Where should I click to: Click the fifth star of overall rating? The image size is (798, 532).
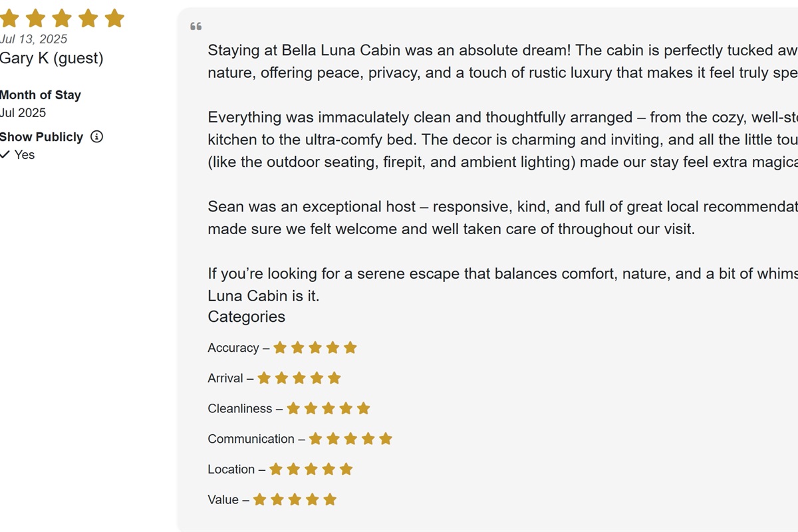pos(114,18)
